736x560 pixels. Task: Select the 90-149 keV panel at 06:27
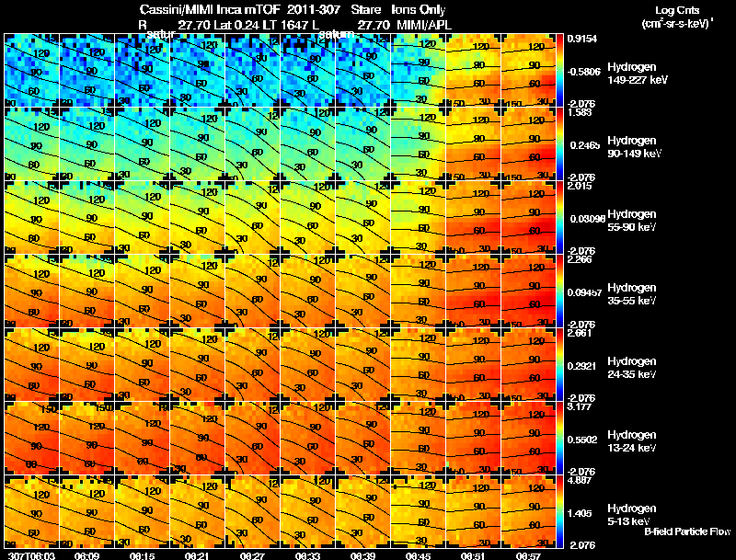coord(252,144)
